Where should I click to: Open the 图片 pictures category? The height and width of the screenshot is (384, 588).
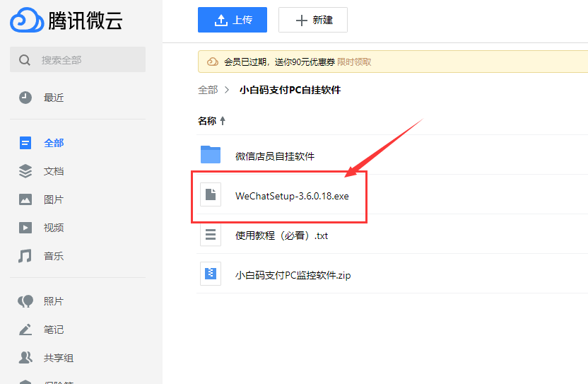coord(54,199)
